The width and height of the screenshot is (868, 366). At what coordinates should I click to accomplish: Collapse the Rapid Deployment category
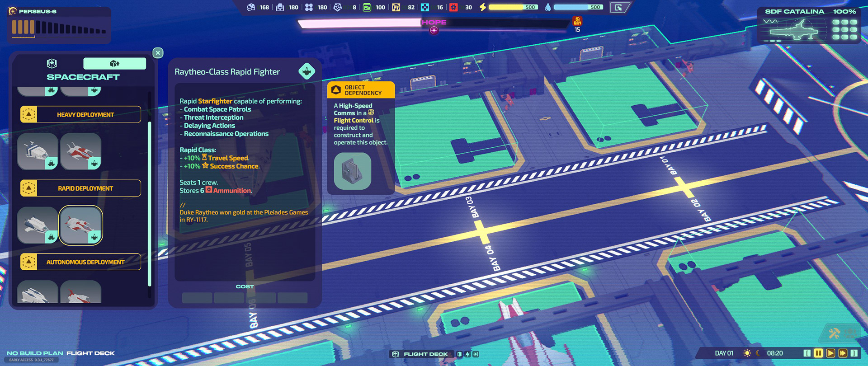click(x=80, y=188)
